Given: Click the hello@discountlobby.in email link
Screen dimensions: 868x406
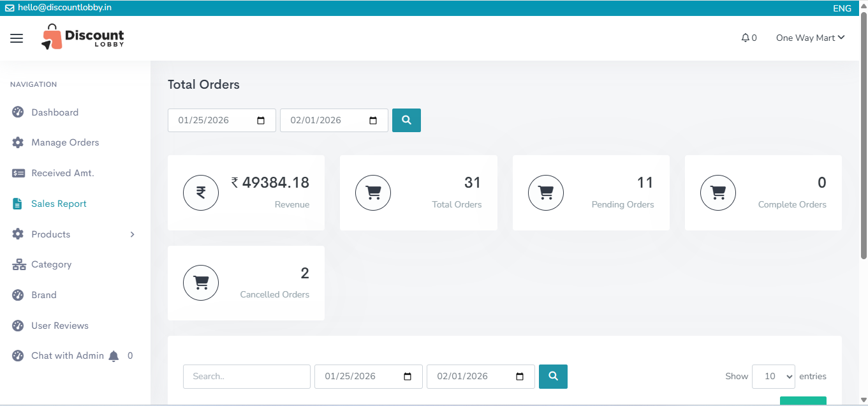Looking at the screenshot, I should click(x=64, y=8).
